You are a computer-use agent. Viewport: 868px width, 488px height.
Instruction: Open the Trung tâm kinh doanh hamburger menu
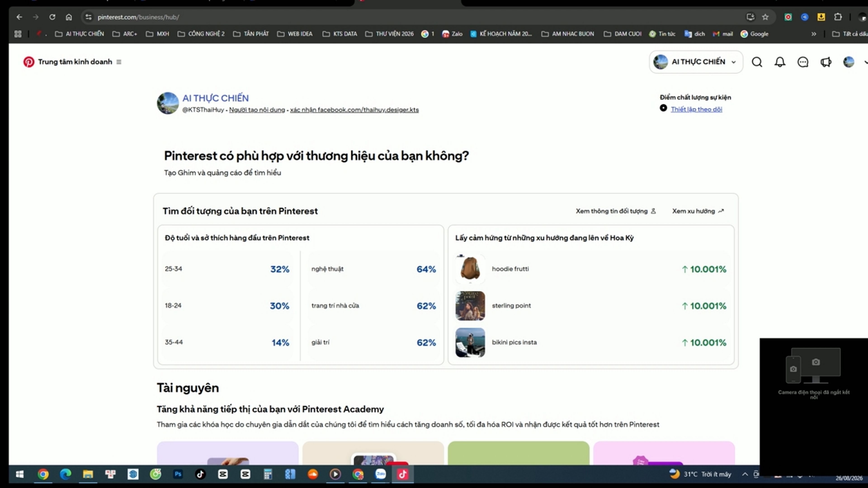tap(119, 62)
